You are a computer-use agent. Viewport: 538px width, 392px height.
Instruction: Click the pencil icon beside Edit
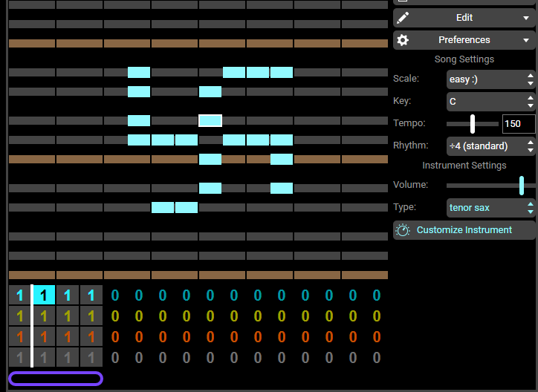pyautogui.click(x=403, y=18)
